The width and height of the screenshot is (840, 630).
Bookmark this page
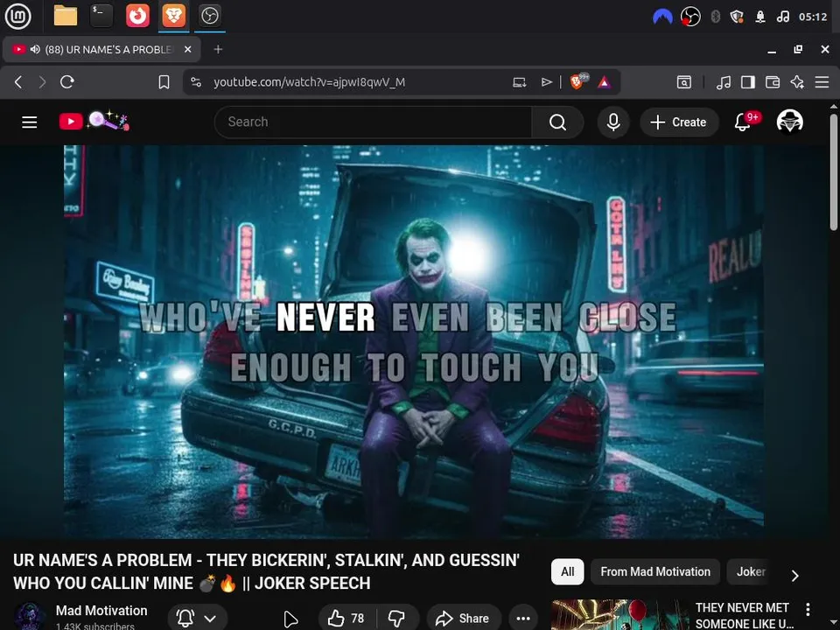coord(164,82)
